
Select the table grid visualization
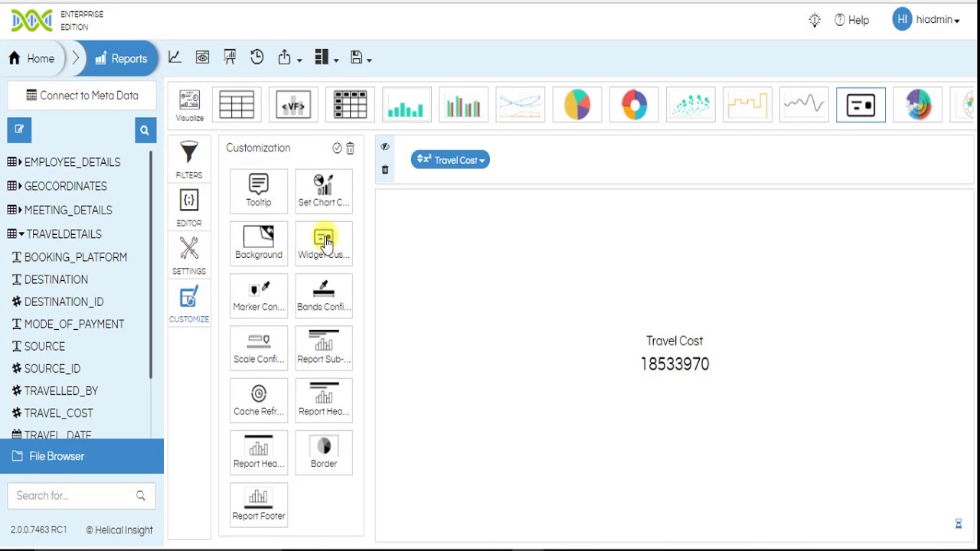point(237,105)
